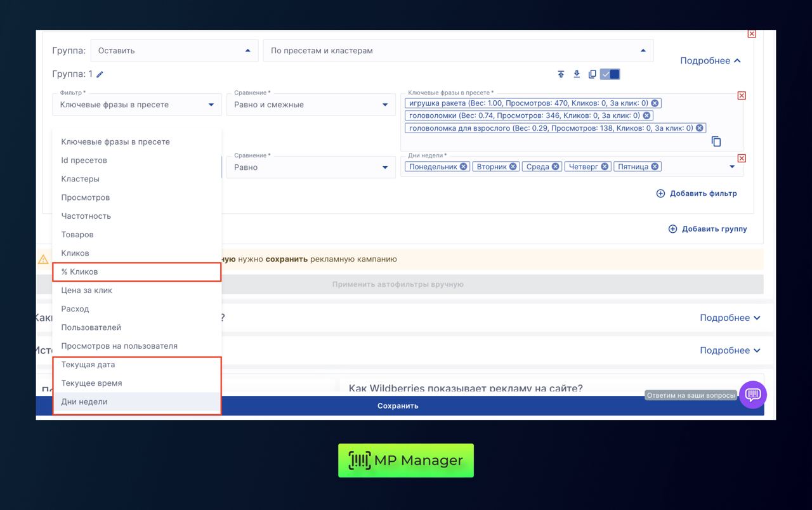Toggle the Группа 1 enable switch

pos(610,74)
